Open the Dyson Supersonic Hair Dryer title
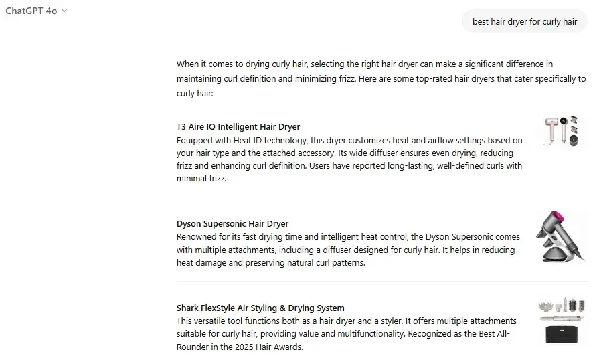 coord(232,223)
